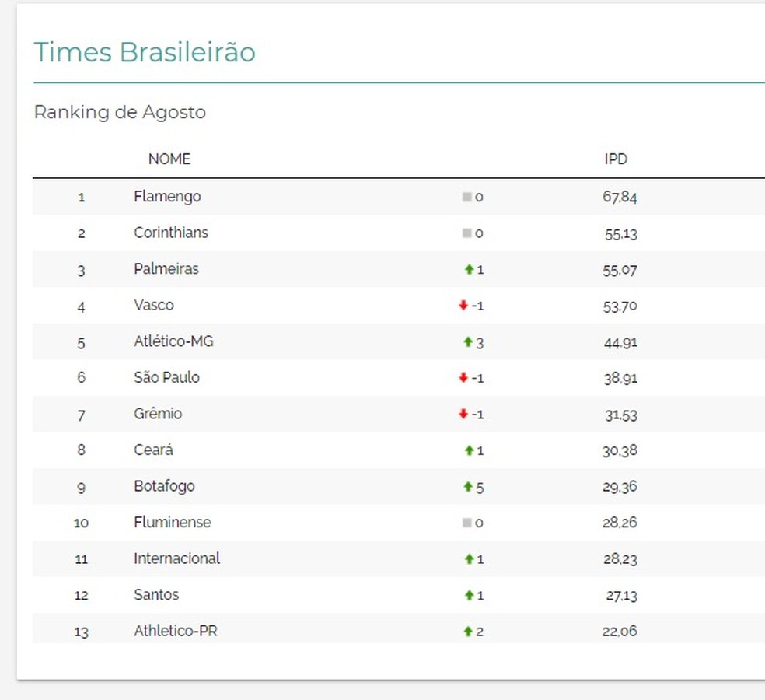Click the red down arrow beside Vasco

pyautogui.click(x=463, y=306)
